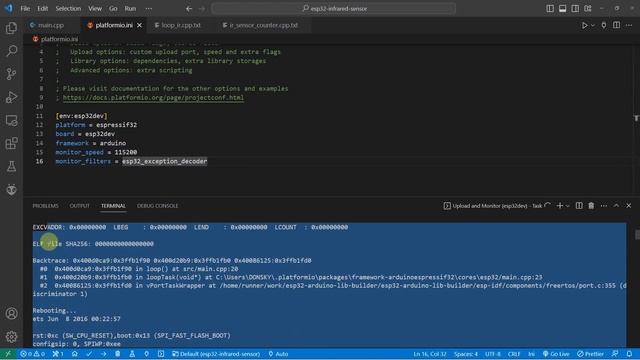
Task: Open the Edit menu
Action: [42, 9]
